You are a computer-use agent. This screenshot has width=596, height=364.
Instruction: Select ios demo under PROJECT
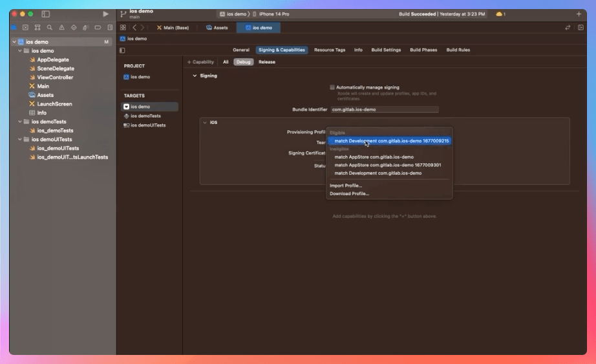[137, 77]
